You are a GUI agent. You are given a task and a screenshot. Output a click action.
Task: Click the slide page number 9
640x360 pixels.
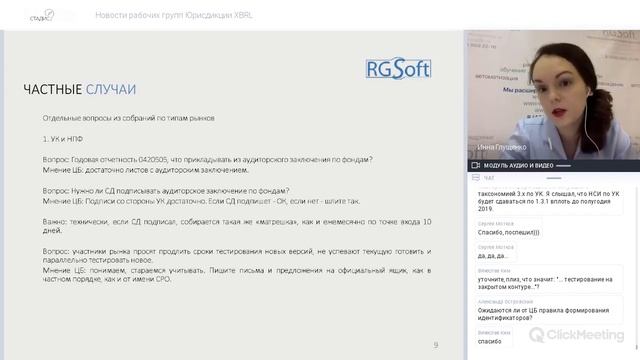436,345
